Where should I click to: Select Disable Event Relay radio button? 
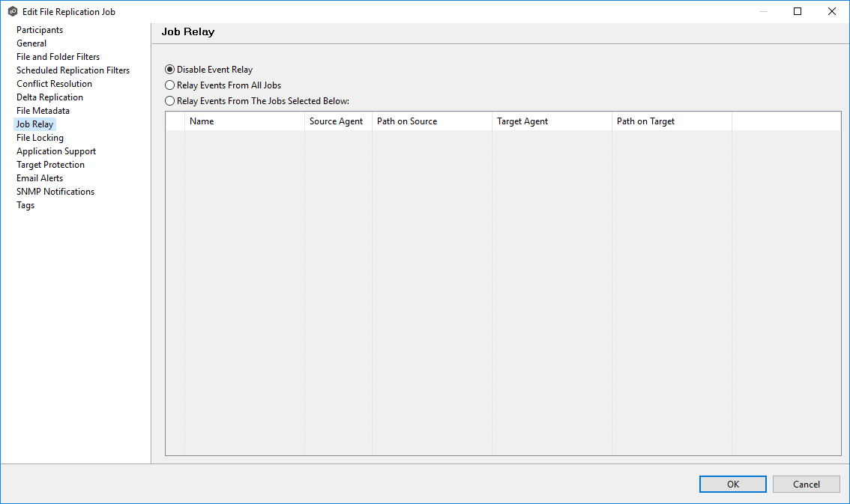click(170, 70)
